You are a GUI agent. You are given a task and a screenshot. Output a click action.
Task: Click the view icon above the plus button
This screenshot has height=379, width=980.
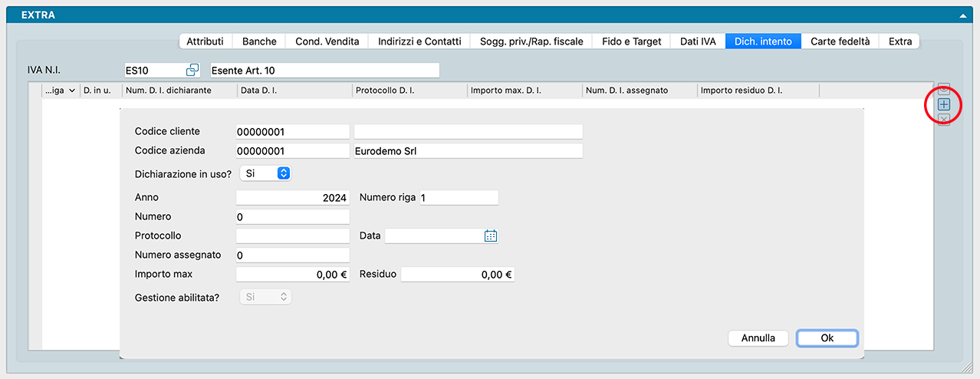click(x=944, y=89)
